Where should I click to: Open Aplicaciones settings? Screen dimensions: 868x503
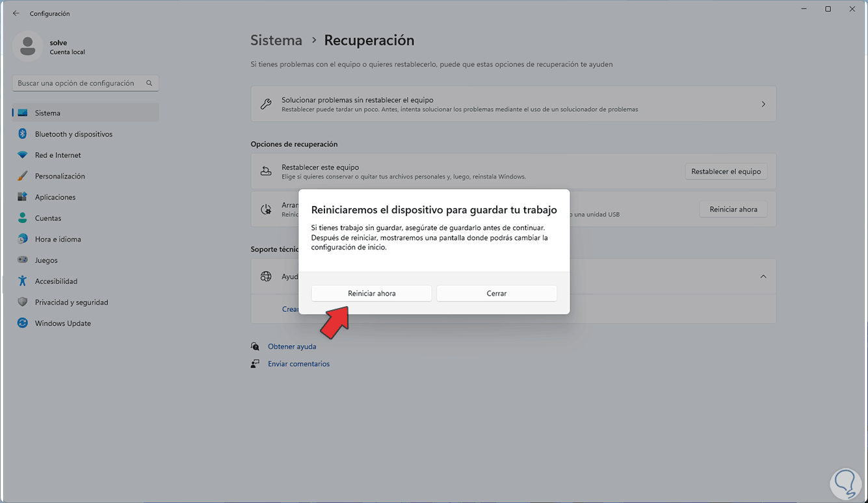85,197
